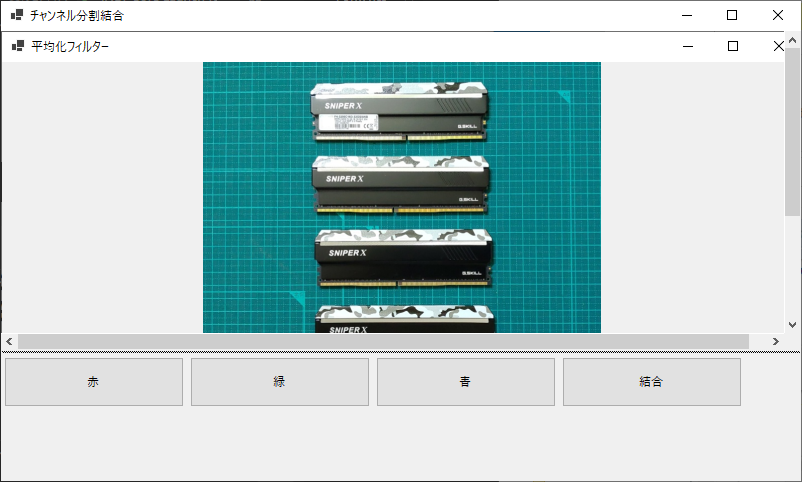The height and width of the screenshot is (482, 802).
Task: Click the horizontal scrollbar right arrow
Action: pyautogui.click(x=775, y=341)
